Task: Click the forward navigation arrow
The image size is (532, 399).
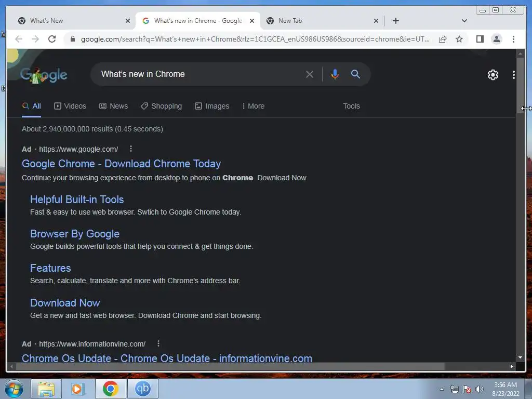Action: (x=35, y=39)
